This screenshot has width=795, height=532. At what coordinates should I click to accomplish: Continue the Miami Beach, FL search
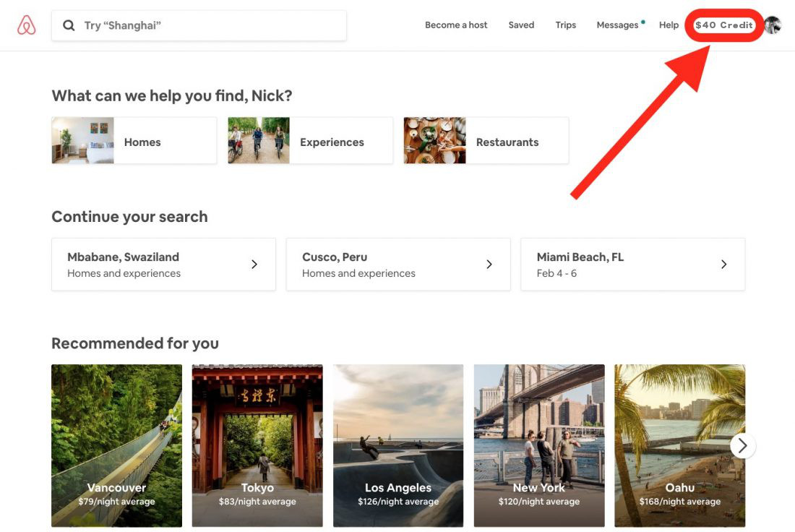click(633, 265)
